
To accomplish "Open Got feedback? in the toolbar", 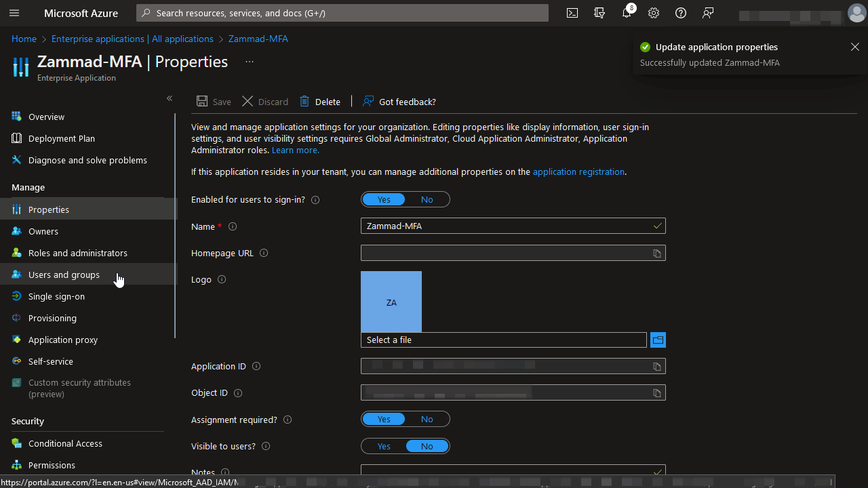I will (399, 102).
